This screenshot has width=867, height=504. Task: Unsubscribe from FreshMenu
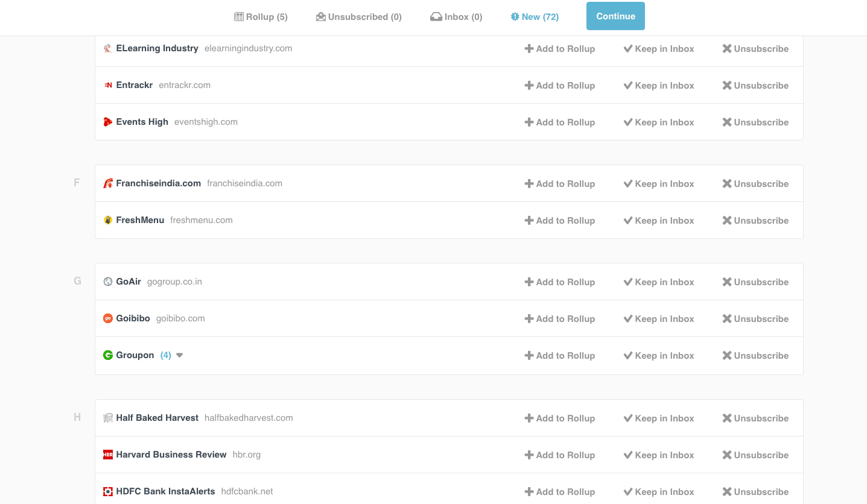click(755, 221)
